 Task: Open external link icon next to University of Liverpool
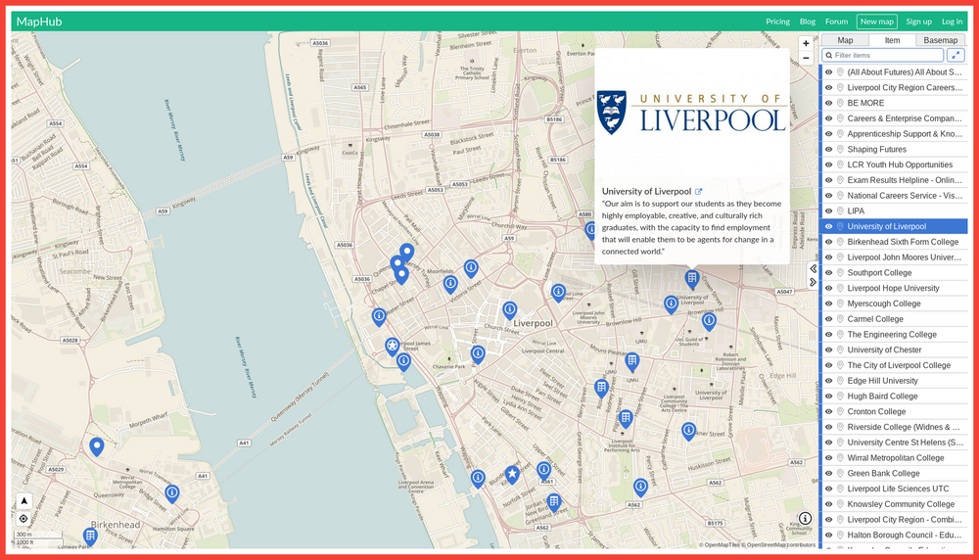(x=699, y=192)
